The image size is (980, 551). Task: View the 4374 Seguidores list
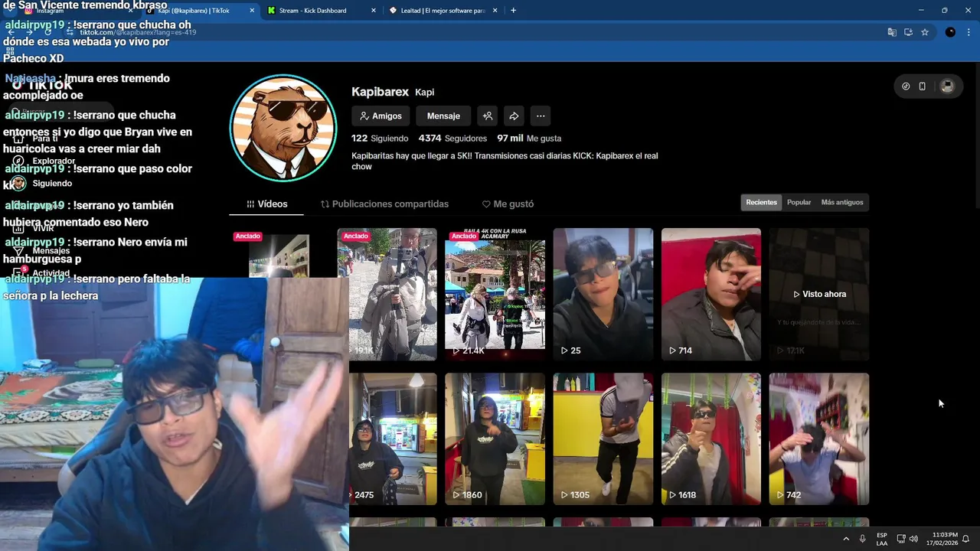pos(452,139)
